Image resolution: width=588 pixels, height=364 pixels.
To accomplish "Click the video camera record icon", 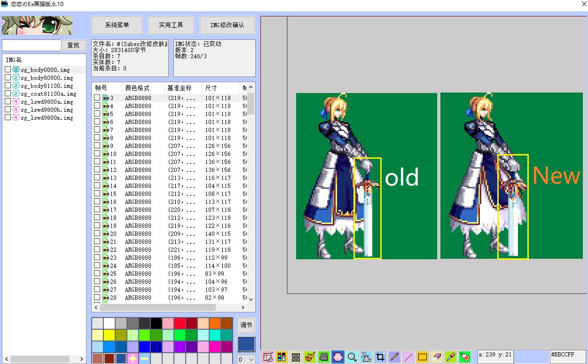I will 324,356.
